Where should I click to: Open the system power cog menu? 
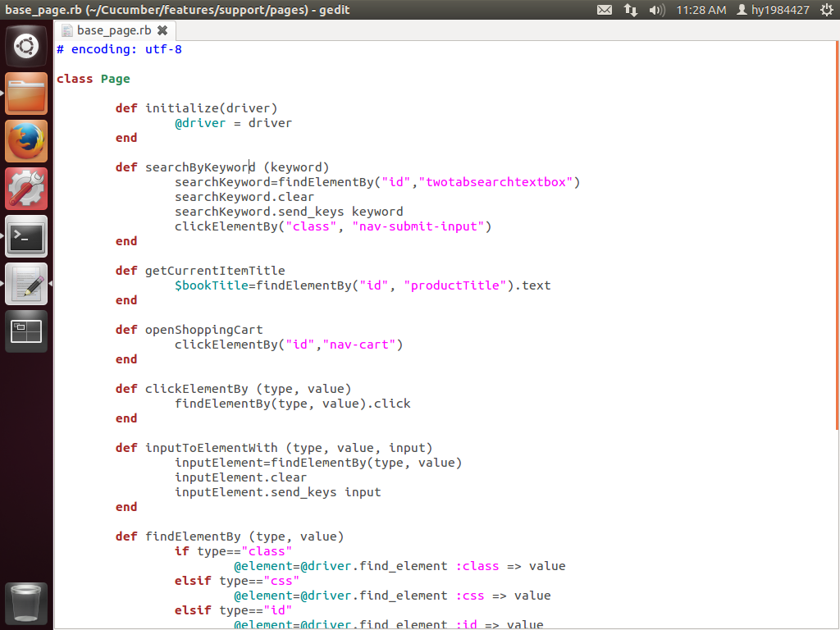pyautogui.click(x=827, y=10)
